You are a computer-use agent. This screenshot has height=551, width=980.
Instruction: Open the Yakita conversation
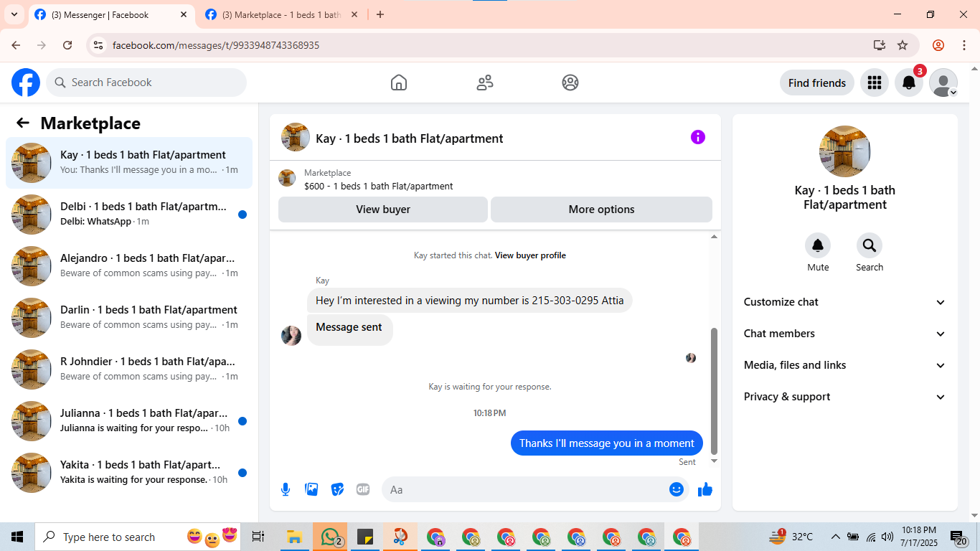pos(129,473)
